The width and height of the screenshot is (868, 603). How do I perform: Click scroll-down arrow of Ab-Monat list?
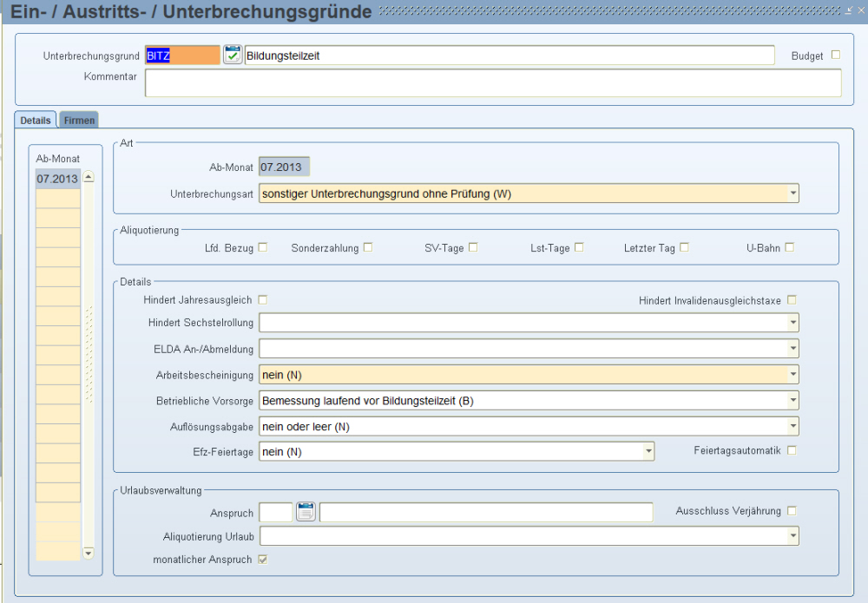[x=89, y=553]
